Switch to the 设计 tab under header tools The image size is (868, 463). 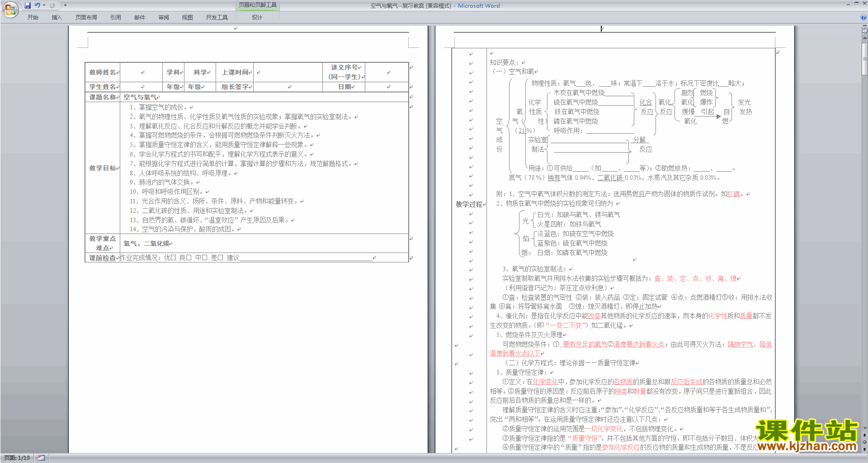[257, 18]
